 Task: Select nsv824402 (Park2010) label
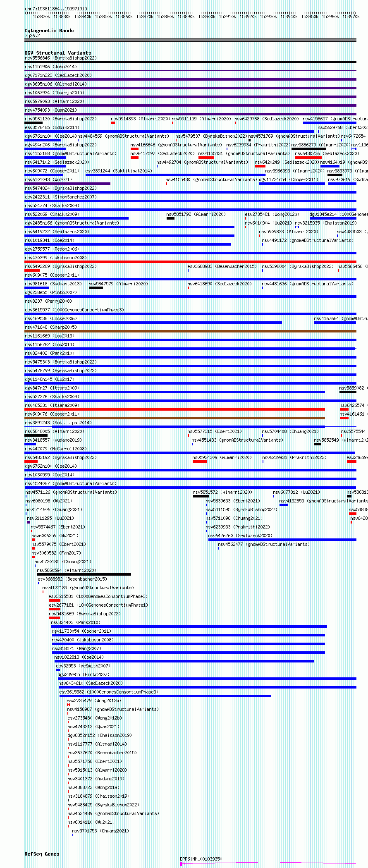[50, 353]
